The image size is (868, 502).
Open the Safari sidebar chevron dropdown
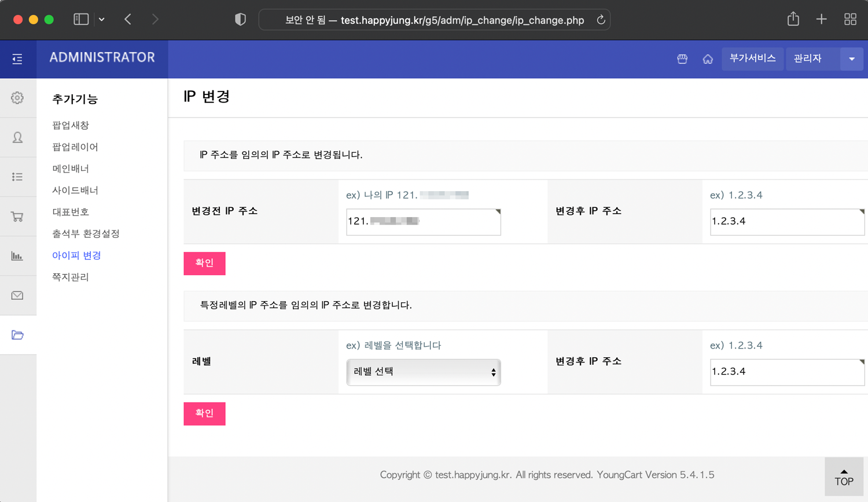[102, 19]
